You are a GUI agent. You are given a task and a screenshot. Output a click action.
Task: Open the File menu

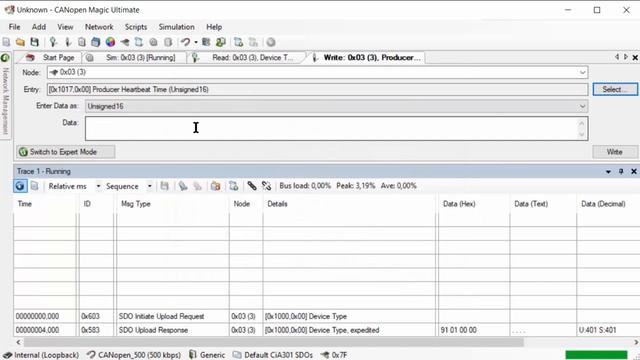coord(14,27)
